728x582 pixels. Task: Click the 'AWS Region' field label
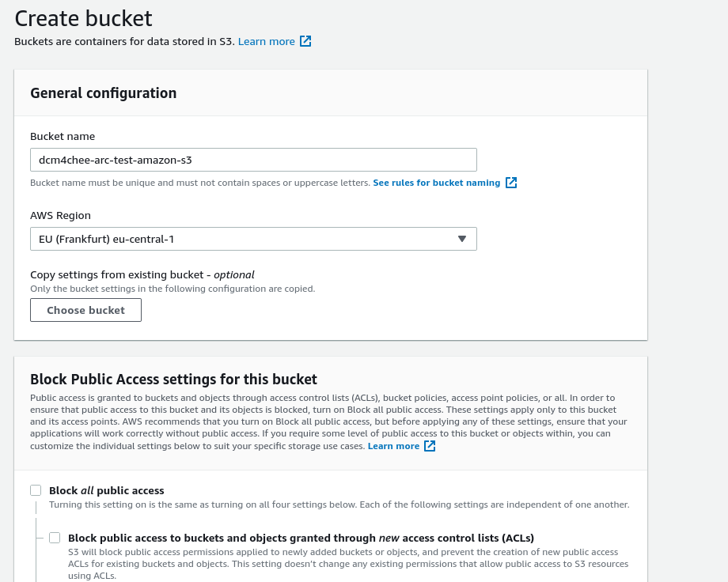60,215
